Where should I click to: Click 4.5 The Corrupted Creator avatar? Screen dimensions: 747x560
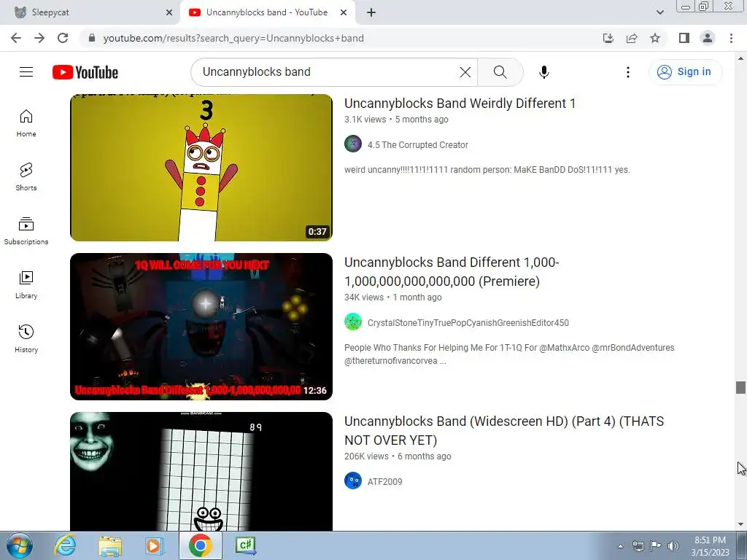coord(353,144)
